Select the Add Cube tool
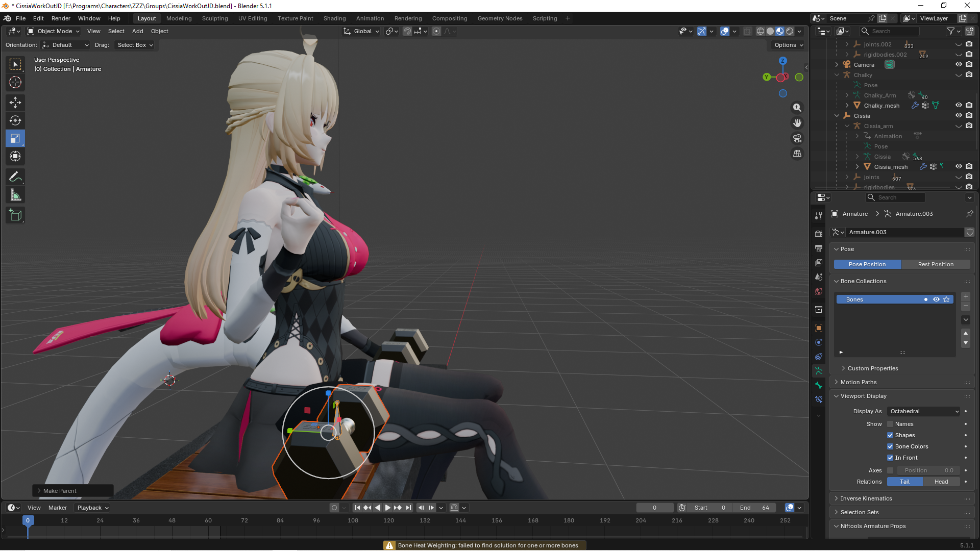980x551 pixels. (x=15, y=215)
